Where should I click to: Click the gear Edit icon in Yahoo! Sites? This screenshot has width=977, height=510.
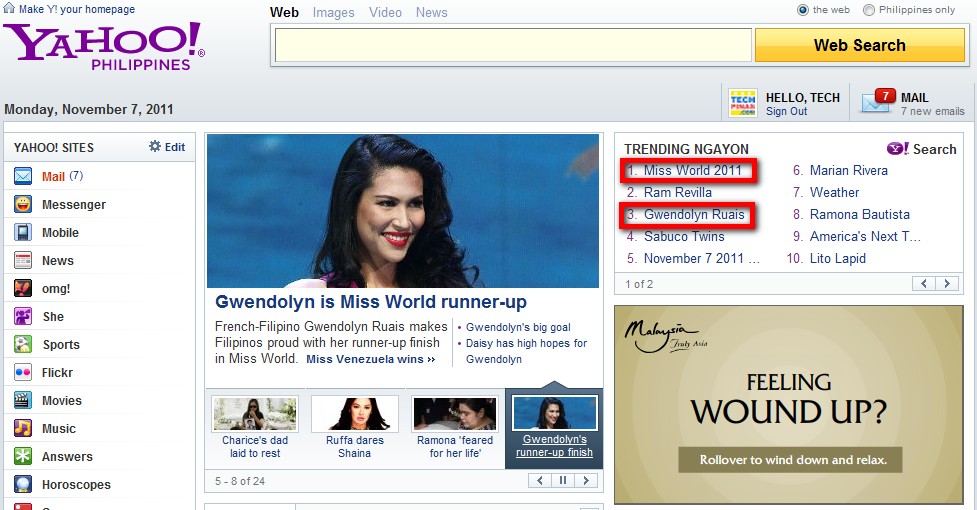pyautogui.click(x=155, y=146)
